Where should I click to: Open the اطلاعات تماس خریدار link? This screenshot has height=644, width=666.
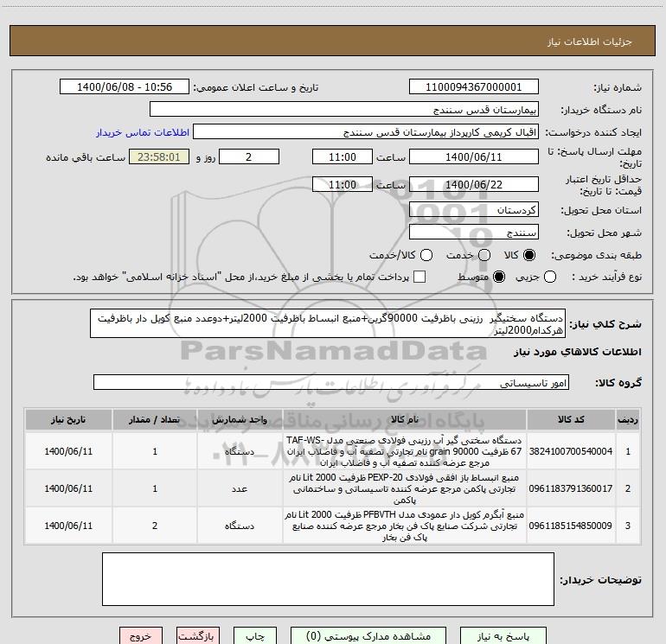point(143,132)
